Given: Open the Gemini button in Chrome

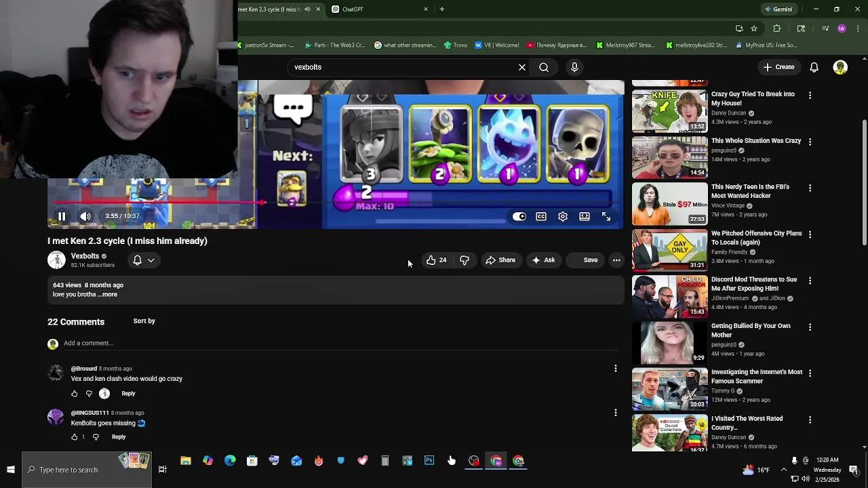Looking at the screenshot, I should [x=778, y=9].
